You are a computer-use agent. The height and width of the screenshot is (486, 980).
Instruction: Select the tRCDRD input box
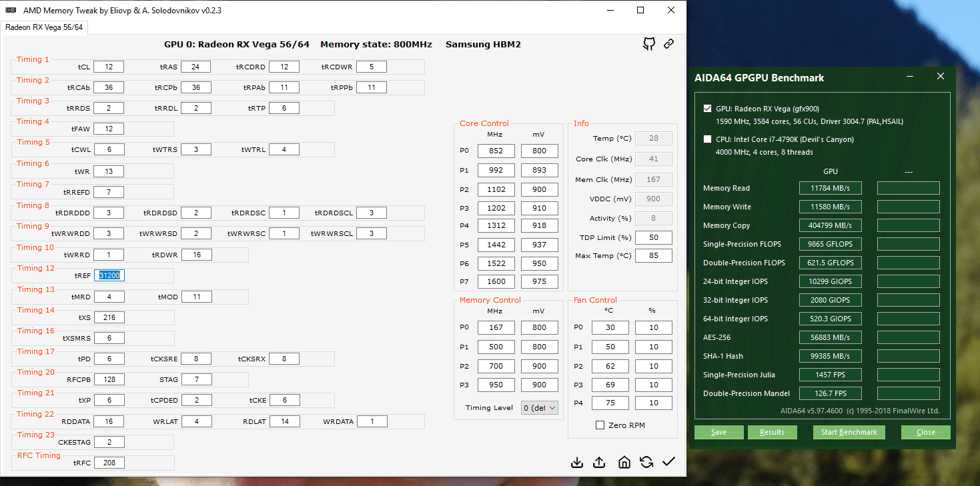coord(284,67)
